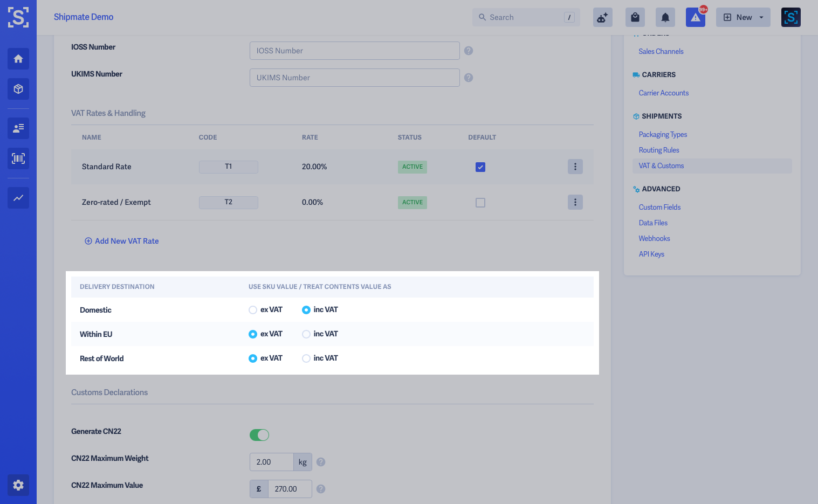Open the analytics chart icon in sidebar
Screen dimensions: 818x504
pyautogui.click(x=18, y=198)
